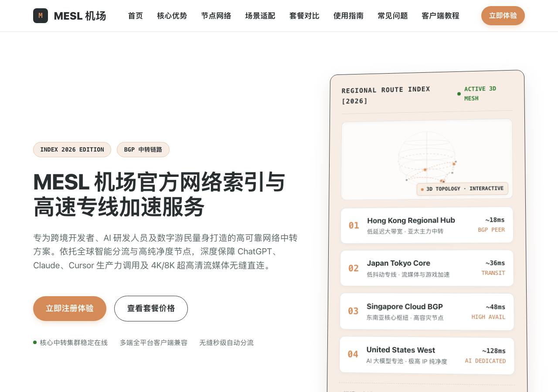Go to 使用指南 page
This screenshot has height=392, width=558.
click(x=348, y=16)
